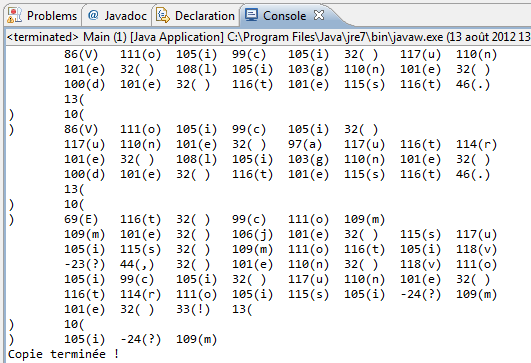Open the Javadoc tab
This screenshot has height=363, width=531.
click(117, 16)
